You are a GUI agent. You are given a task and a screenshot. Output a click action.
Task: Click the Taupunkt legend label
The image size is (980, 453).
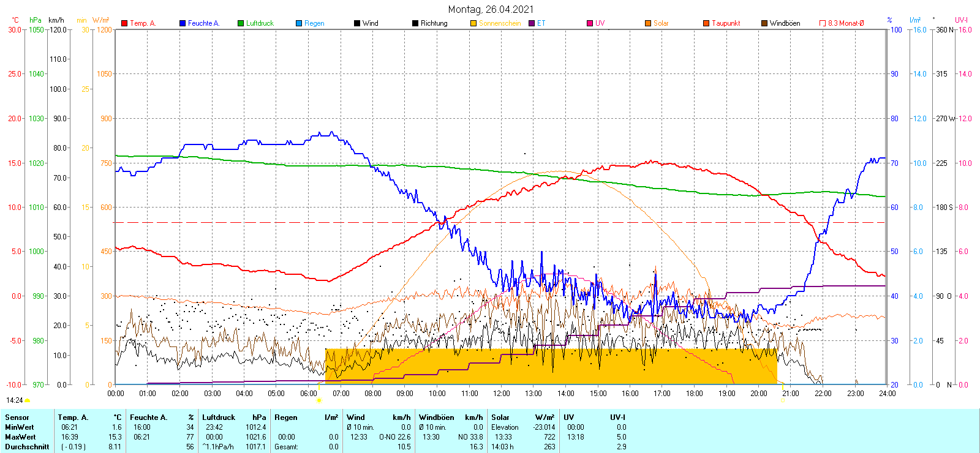point(726,23)
